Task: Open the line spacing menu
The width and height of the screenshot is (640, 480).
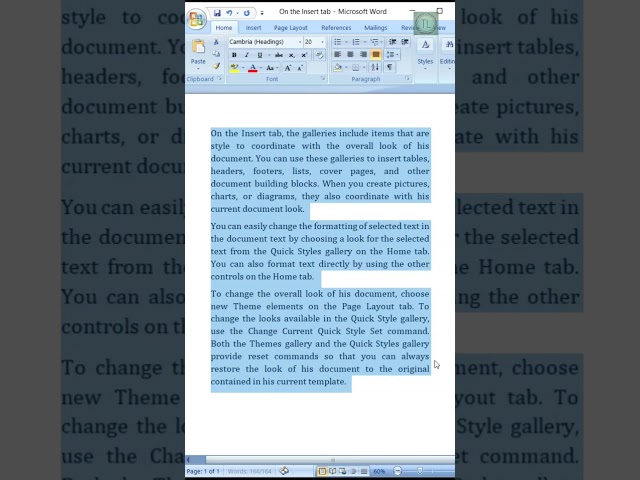Action: [x=391, y=55]
